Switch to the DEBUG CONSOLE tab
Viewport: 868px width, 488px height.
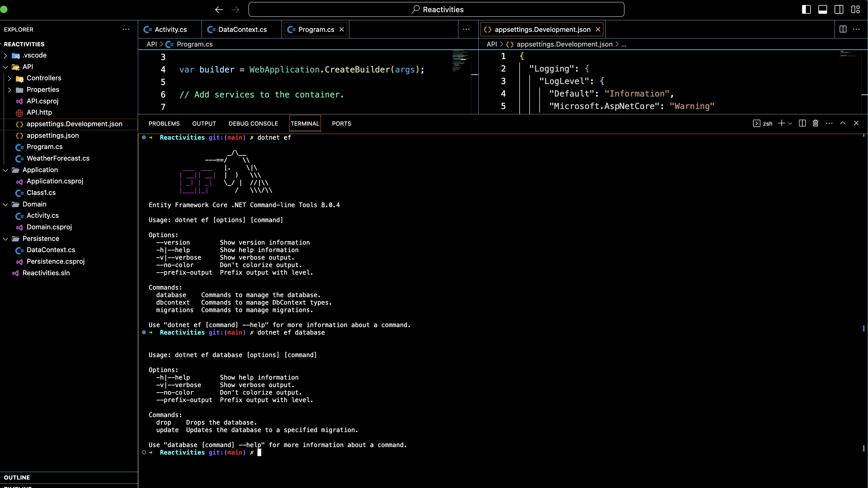coord(253,124)
